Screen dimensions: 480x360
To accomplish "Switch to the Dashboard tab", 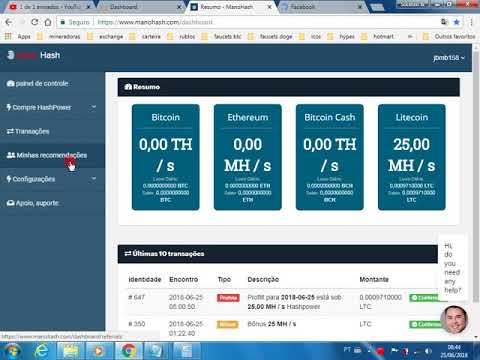I will point(140,7).
